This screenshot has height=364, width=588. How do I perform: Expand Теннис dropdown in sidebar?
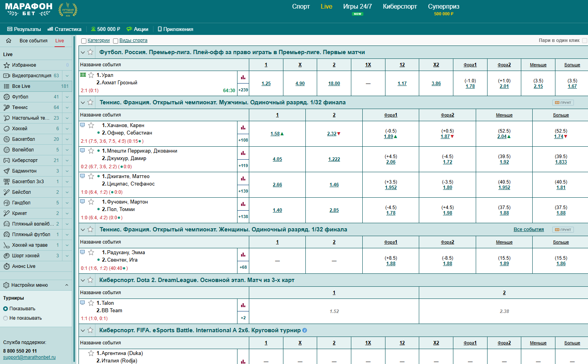[x=67, y=107]
